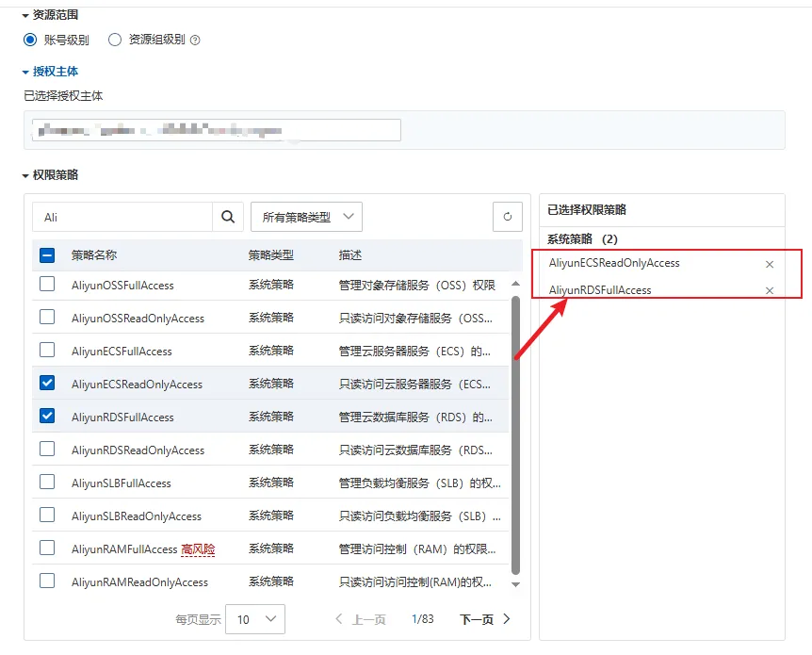812x655 pixels.
Task: Toggle the select-all checkbox in table header
Action: pos(47,255)
